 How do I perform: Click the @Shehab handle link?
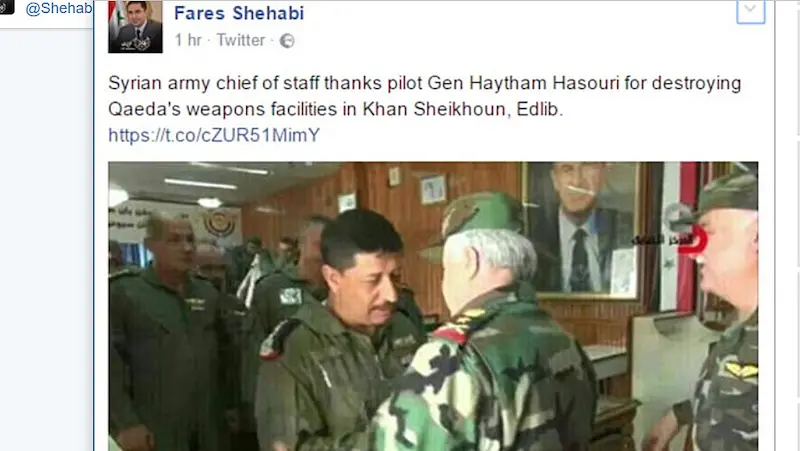coord(59,9)
